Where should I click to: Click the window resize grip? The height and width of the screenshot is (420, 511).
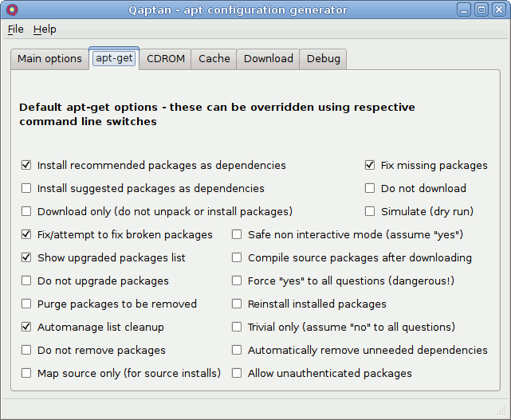[x=502, y=411]
